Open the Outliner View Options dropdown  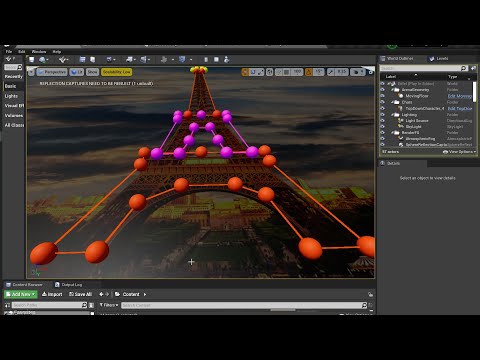click(x=459, y=152)
